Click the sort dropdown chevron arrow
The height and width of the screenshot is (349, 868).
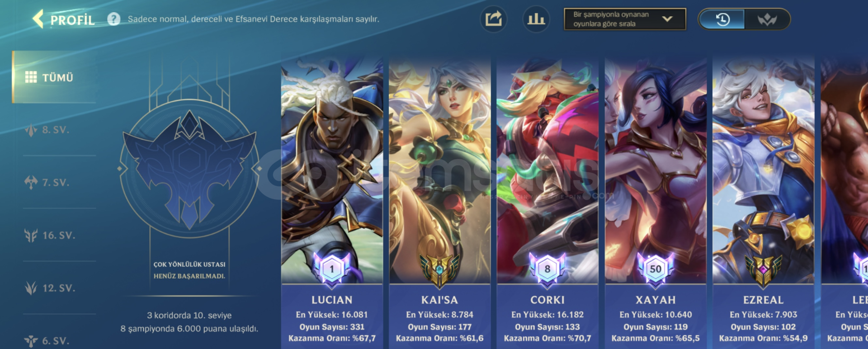pyautogui.click(x=667, y=19)
